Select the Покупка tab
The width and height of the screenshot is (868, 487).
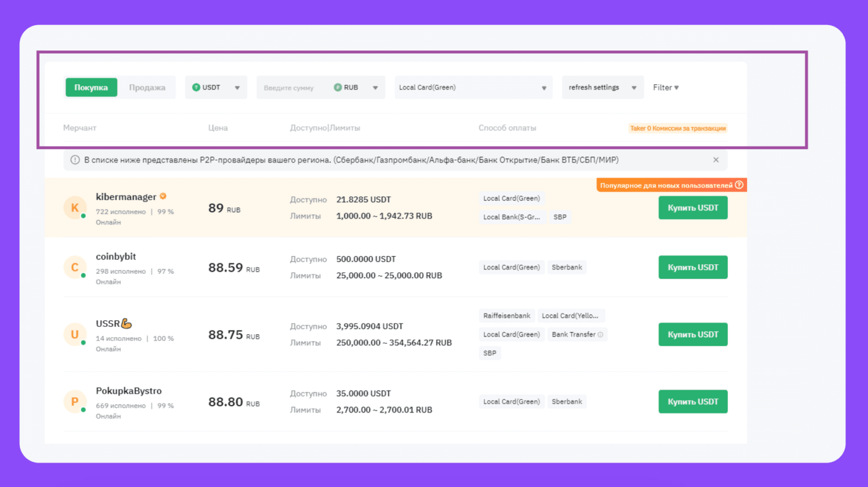click(x=91, y=87)
